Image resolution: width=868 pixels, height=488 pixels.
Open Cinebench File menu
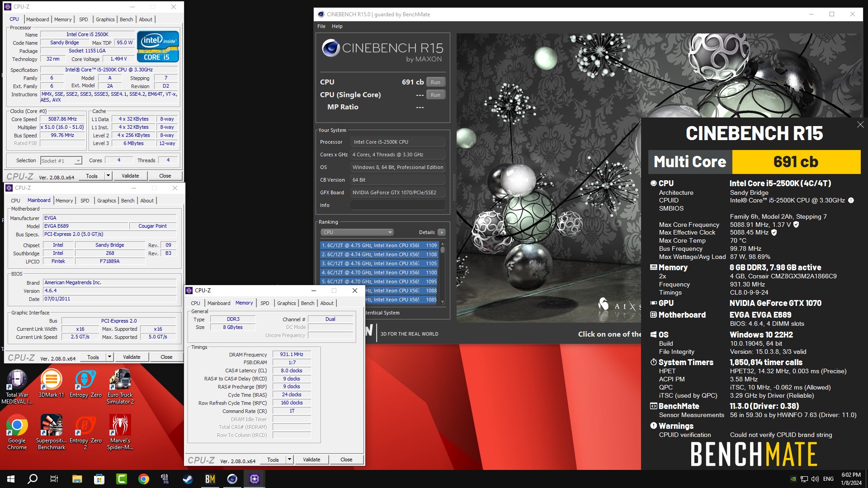click(x=321, y=26)
